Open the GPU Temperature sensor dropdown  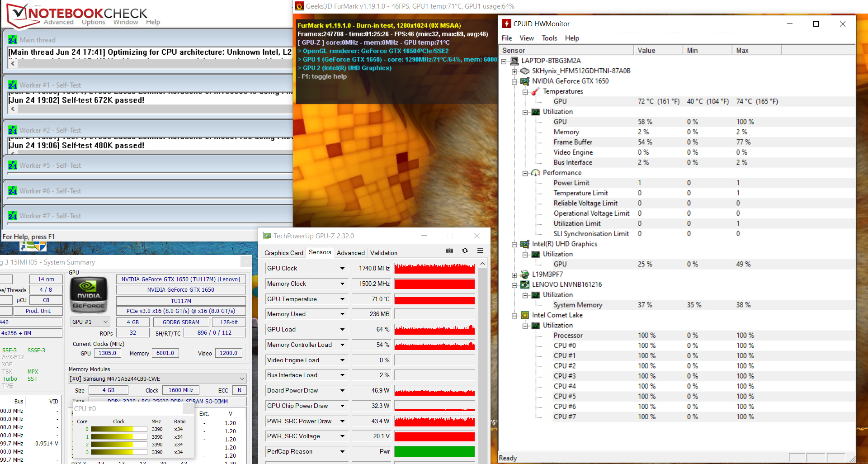(x=342, y=299)
